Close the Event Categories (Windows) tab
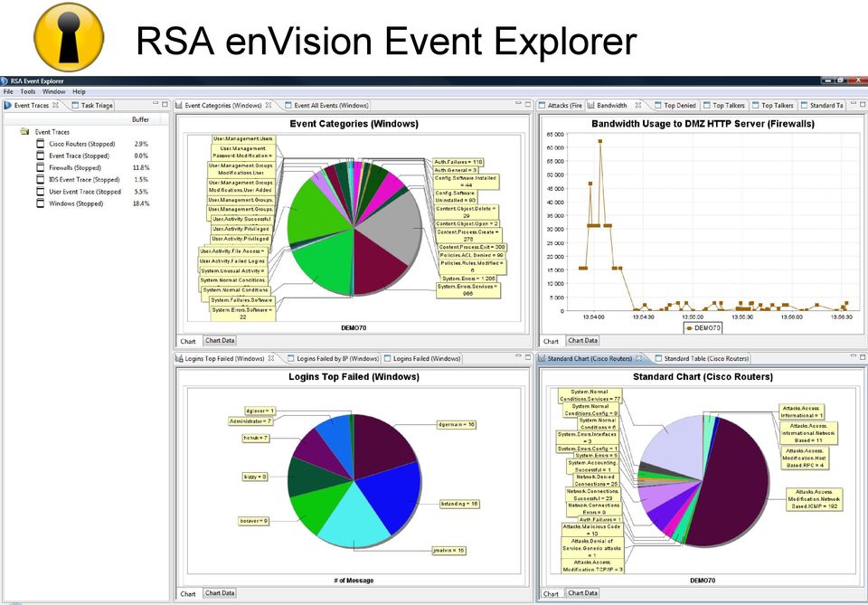Viewport: 868px width, 605px height. [x=269, y=105]
